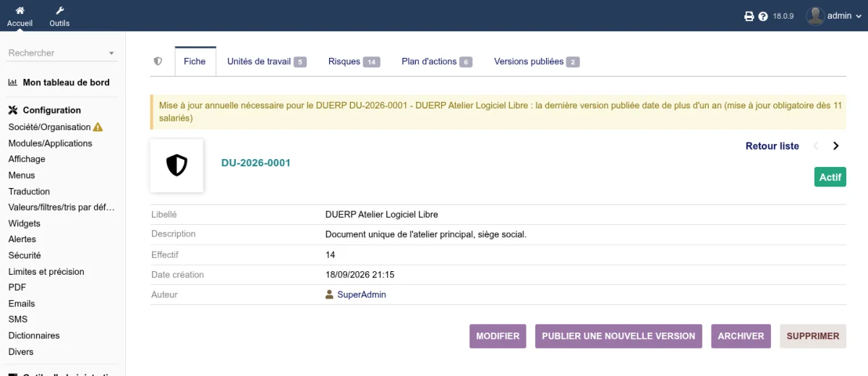Click the Retour liste link
The image size is (868, 376).
pyautogui.click(x=772, y=146)
